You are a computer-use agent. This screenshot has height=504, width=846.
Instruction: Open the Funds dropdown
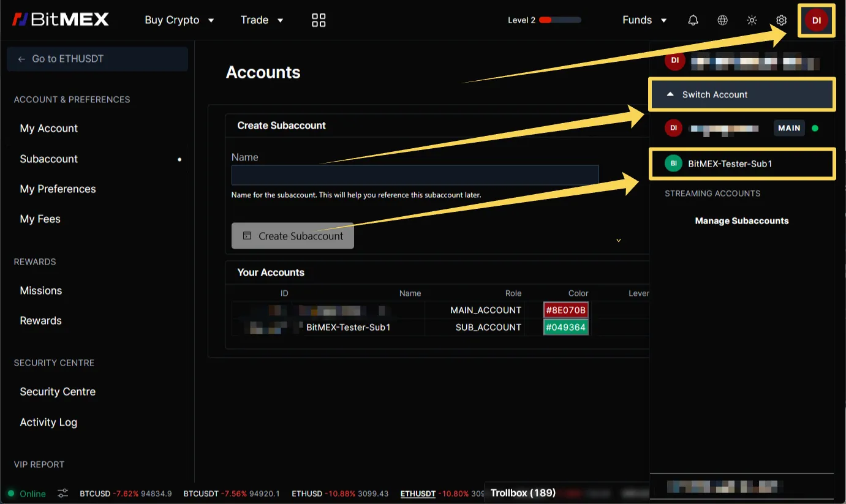[x=644, y=20]
